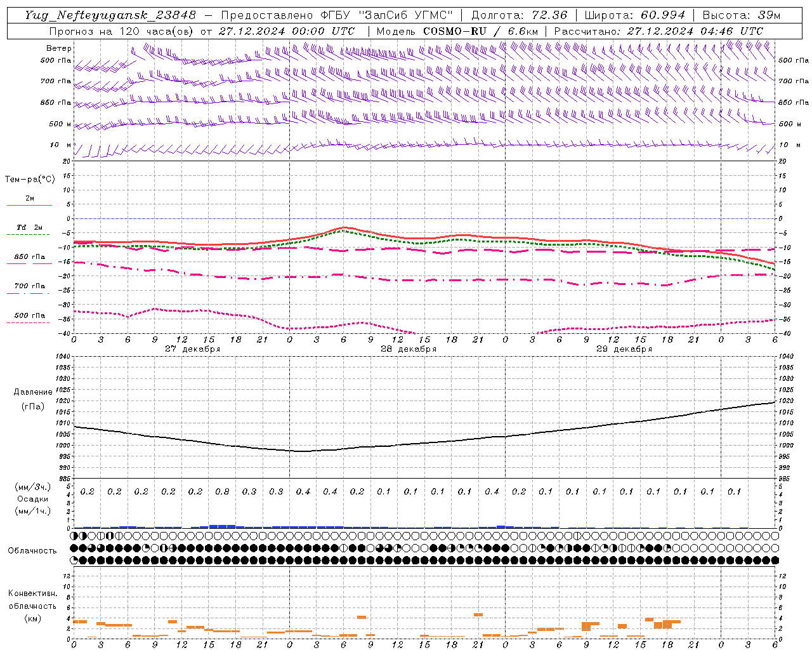Click the left '500 м' wind level label
Image resolution: width=812 pixels, height=650 pixels.
coord(60,124)
